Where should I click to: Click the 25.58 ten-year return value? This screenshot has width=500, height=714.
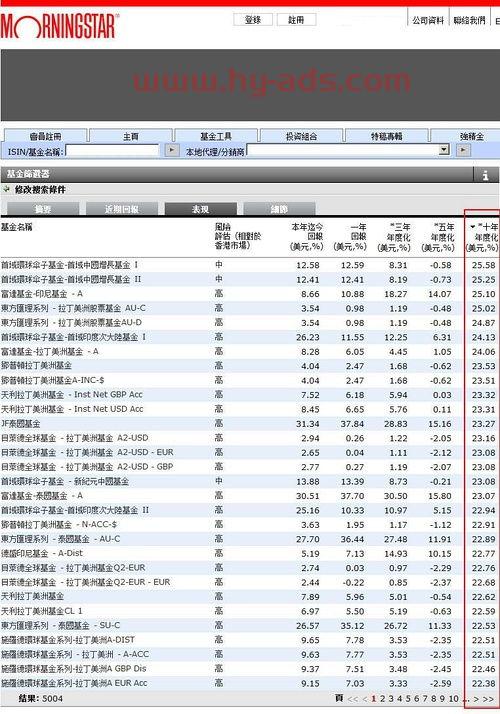click(x=484, y=265)
